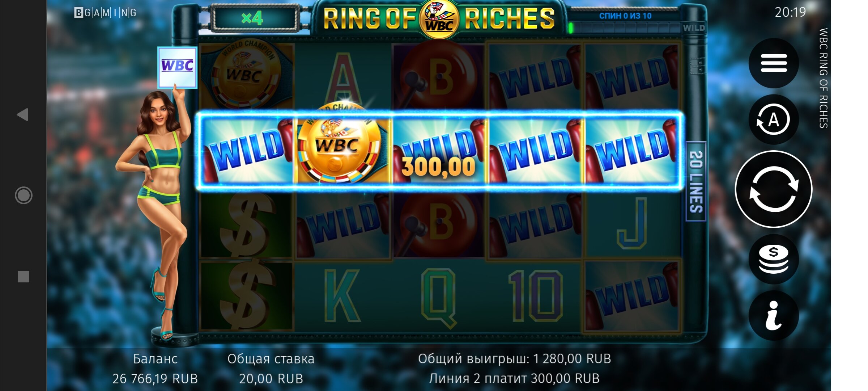This screenshot has height=391, width=868.
Task: Click the 20 LINES side label
Action: (x=696, y=181)
